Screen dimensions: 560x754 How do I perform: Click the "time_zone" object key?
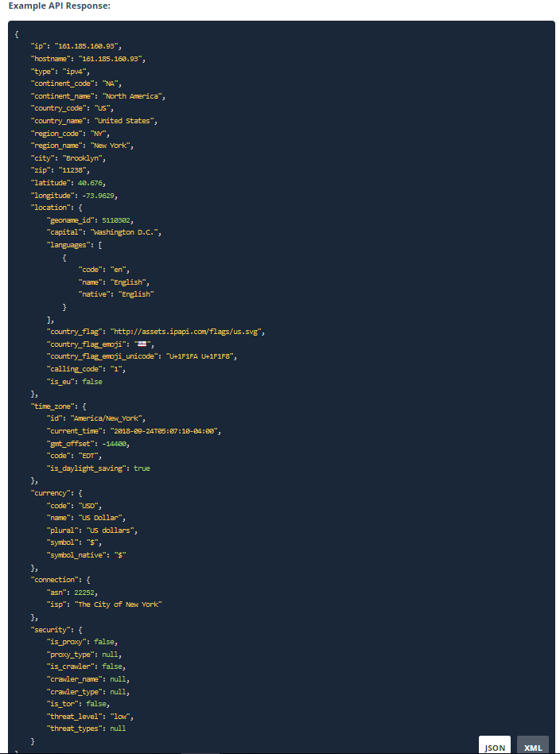pyautogui.click(x=52, y=406)
